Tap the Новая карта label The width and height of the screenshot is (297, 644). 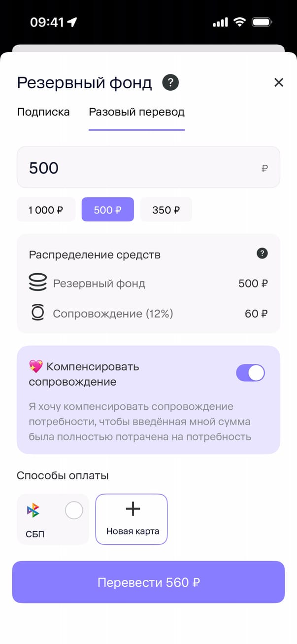pyautogui.click(x=133, y=532)
